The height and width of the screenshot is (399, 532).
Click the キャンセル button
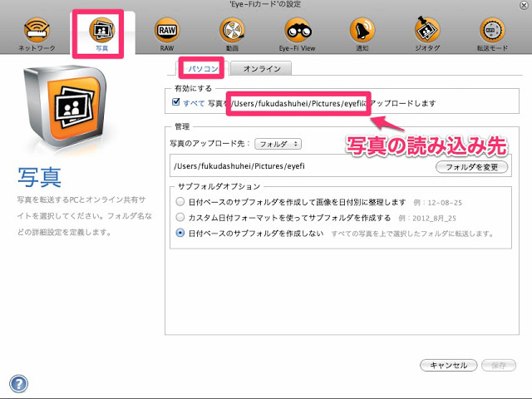pyautogui.click(x=449, y=366)
